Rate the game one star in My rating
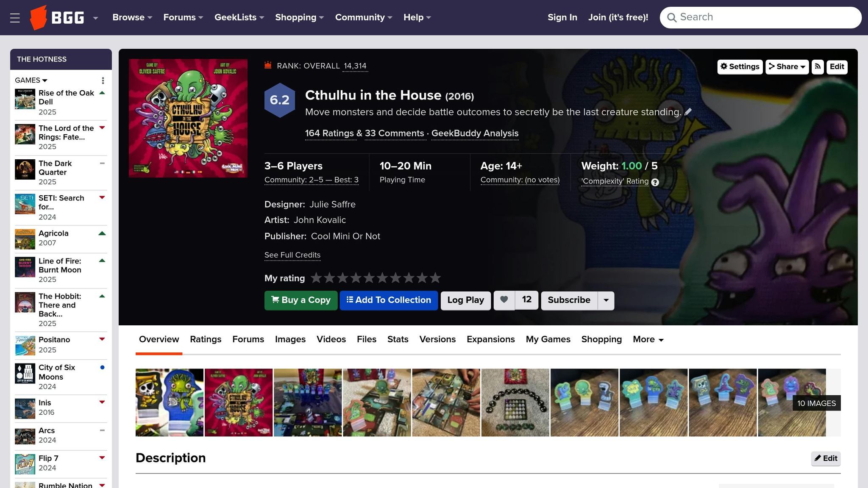 316,278
